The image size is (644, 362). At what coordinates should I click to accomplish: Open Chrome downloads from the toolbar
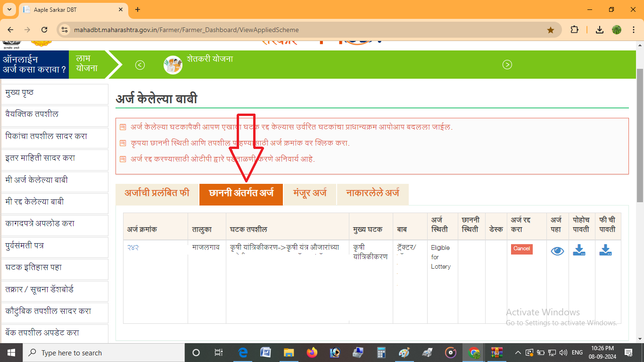(600, 29)
